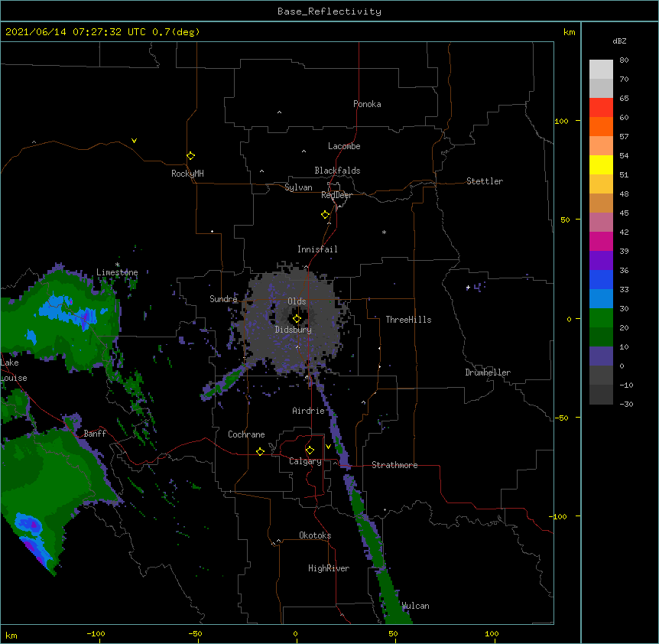The height and width of the screenshot is (644, 659).
Task: Click the yellow marker below Cochrane
Action: (260, 451)
